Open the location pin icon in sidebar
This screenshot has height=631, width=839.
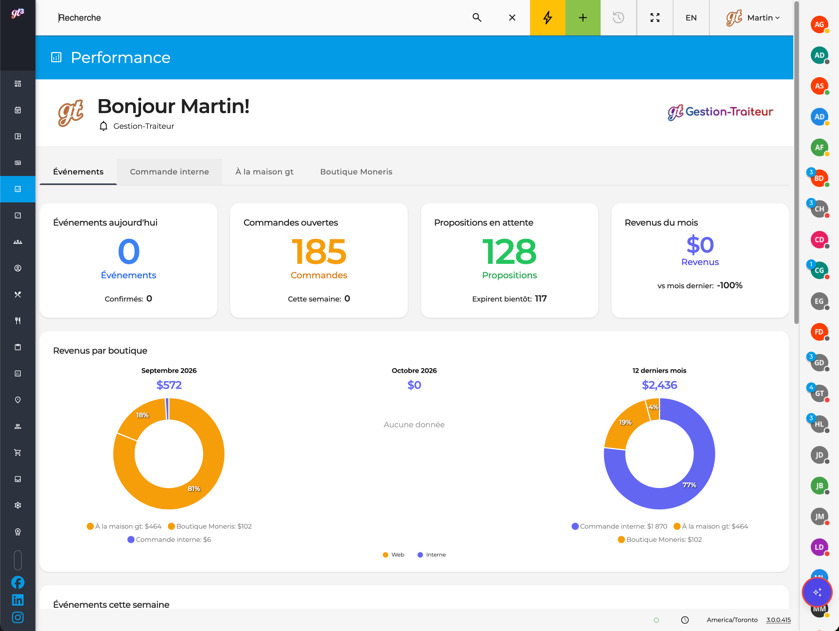coord(18,400)
